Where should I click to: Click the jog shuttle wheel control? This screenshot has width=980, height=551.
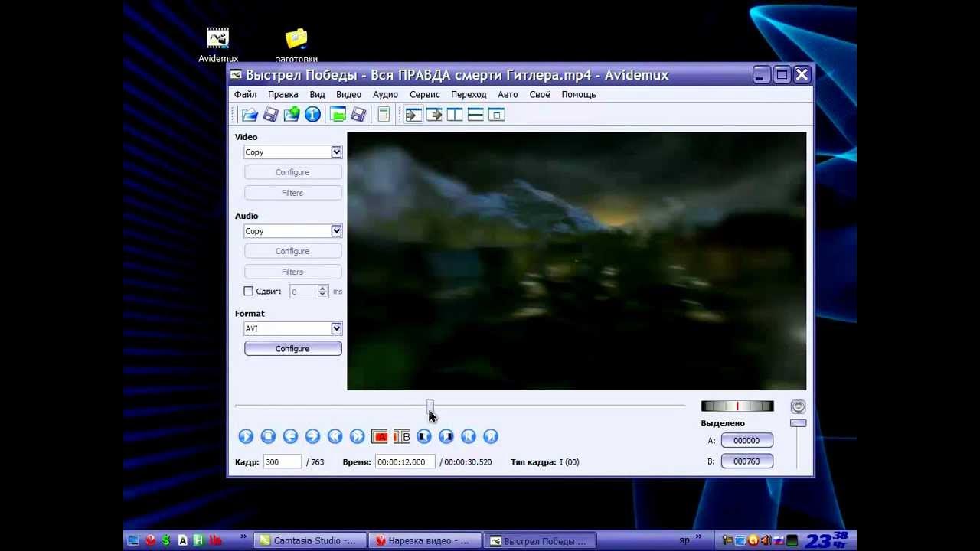click(737, 406)
